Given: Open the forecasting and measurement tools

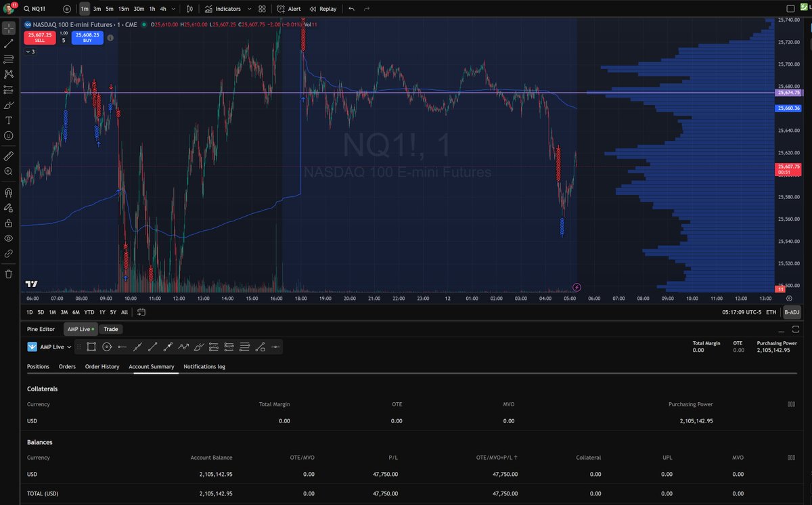Looking at the screenshot, I should tap(9, 89).
